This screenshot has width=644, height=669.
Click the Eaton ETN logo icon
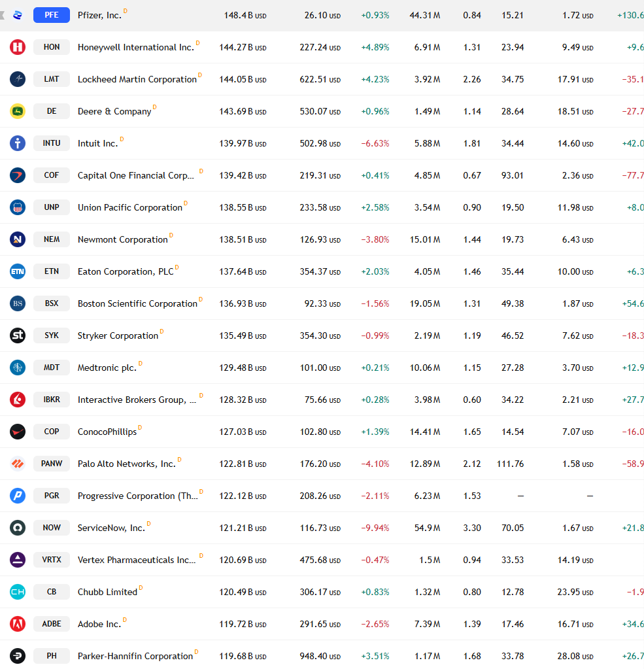18,271
